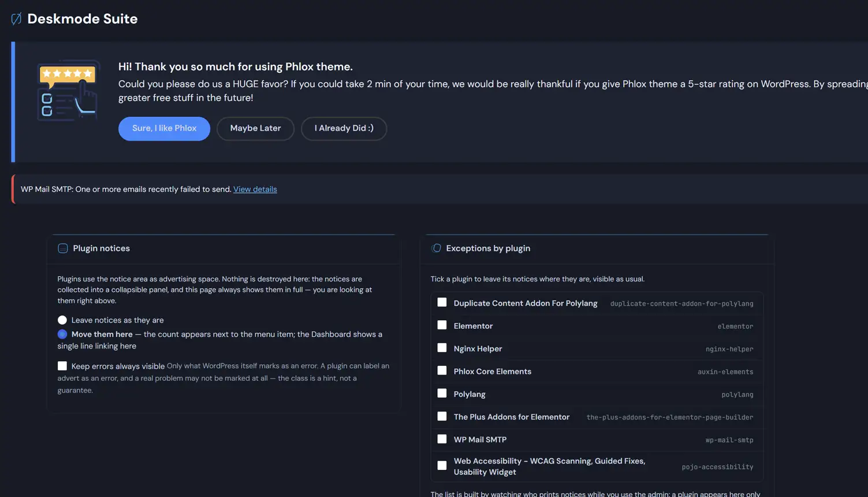The image size is (868, 497).
Task: Tick the Web Accessibility plugin checkbox
Action: coord(442,466)
